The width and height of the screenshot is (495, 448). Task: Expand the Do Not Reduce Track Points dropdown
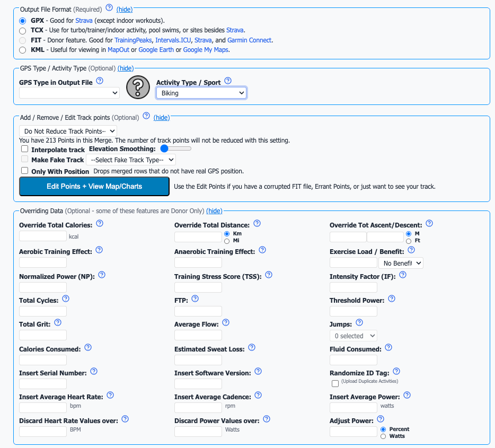click(68, 130)
